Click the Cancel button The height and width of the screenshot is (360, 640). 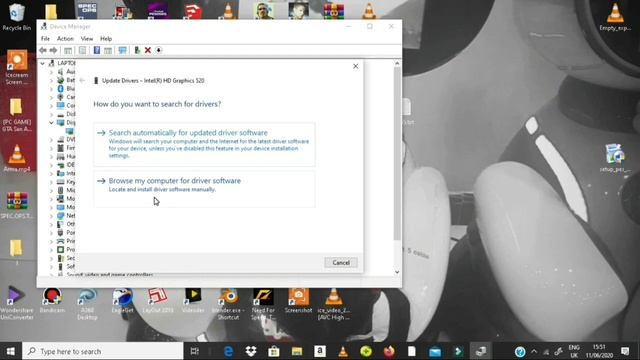(341, 262)
